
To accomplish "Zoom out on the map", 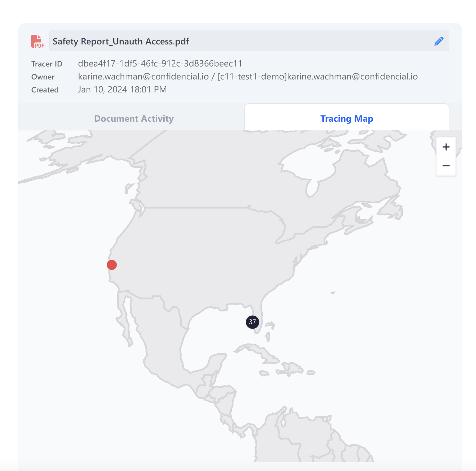I will 446,166.
